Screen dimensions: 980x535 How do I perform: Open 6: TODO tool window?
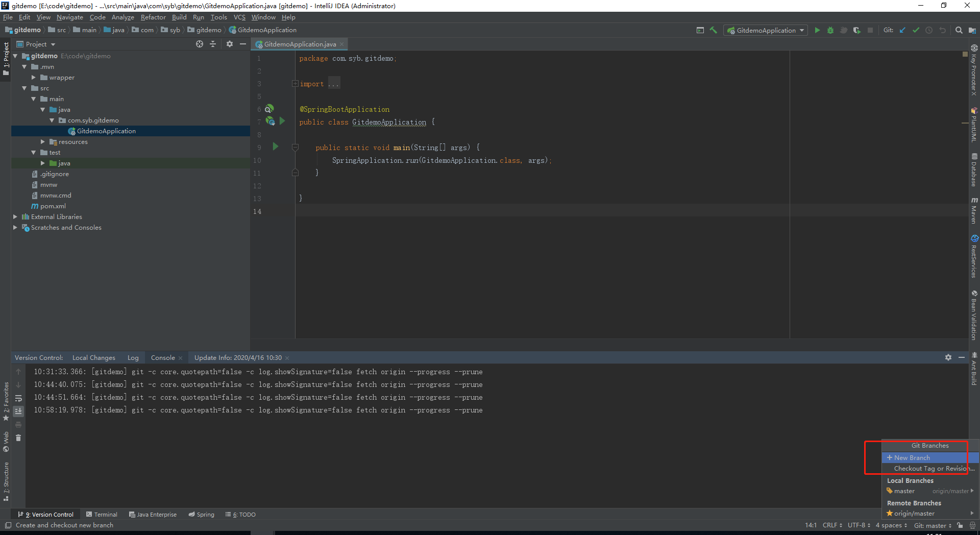[x=240, y=515]
